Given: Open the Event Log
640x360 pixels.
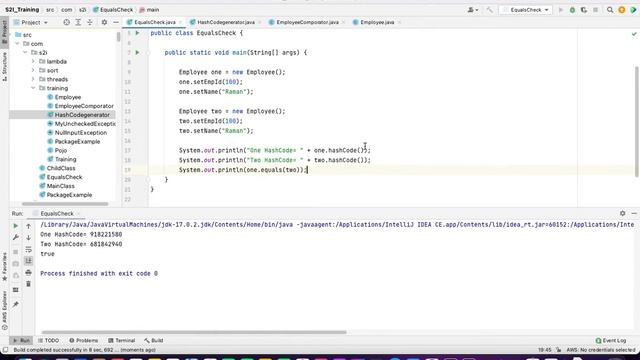Looking at the screenshot, I should [611, 340].
